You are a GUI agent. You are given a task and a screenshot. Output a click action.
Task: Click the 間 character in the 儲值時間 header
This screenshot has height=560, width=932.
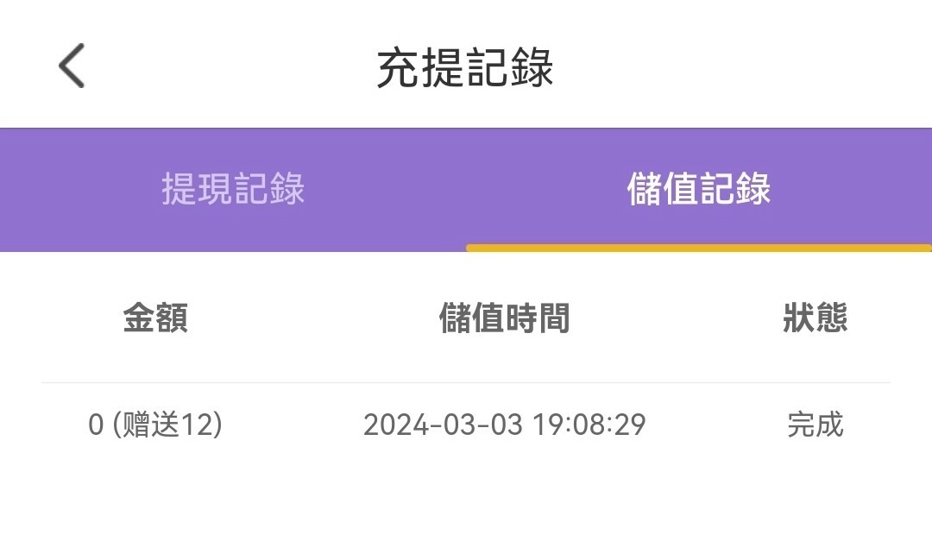coord(553,318)
